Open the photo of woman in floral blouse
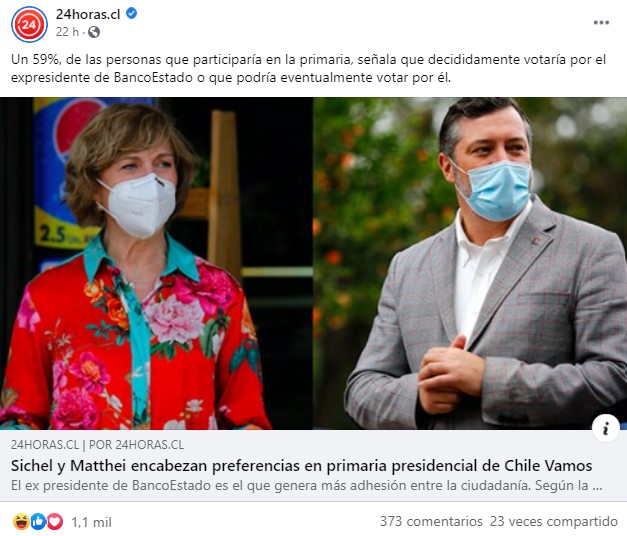This screenshot has width=627, height=536. 156,264
